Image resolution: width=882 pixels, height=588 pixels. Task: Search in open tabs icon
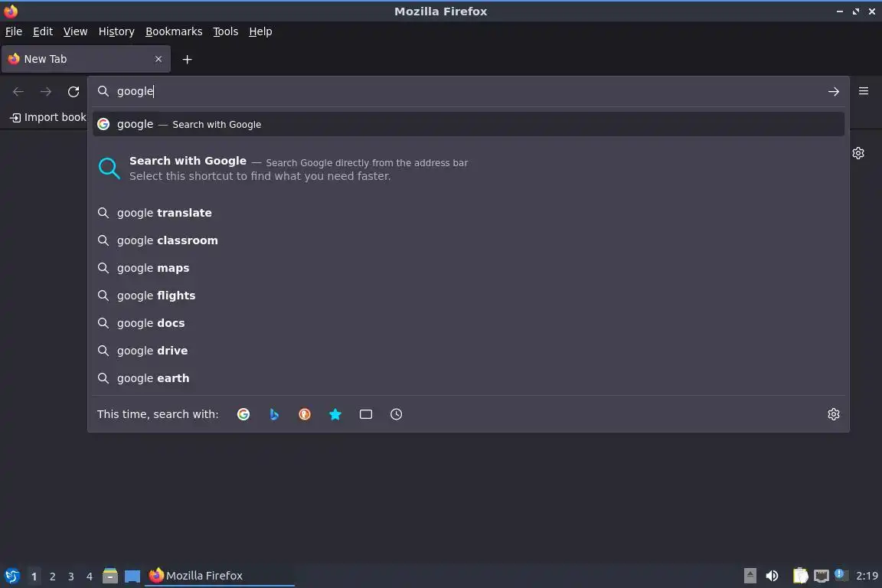[366, 414]
